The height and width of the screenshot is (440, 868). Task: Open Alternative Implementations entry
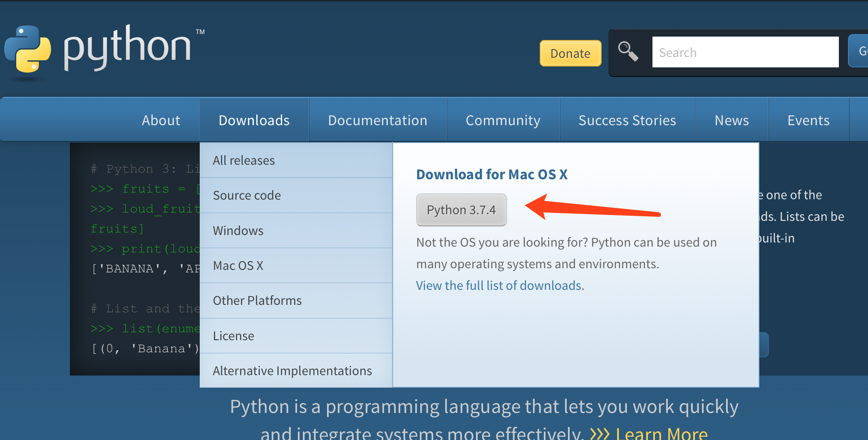coord(292,371)
